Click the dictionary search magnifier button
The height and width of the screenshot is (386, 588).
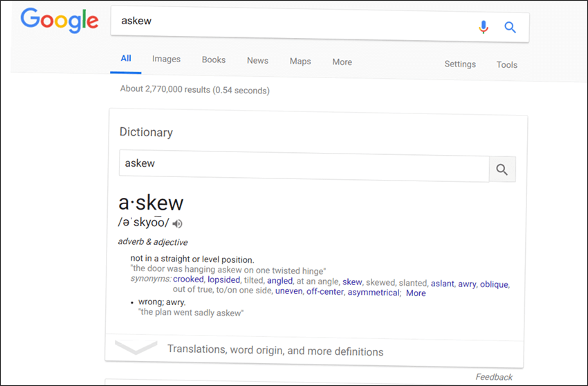pos(502,169)
